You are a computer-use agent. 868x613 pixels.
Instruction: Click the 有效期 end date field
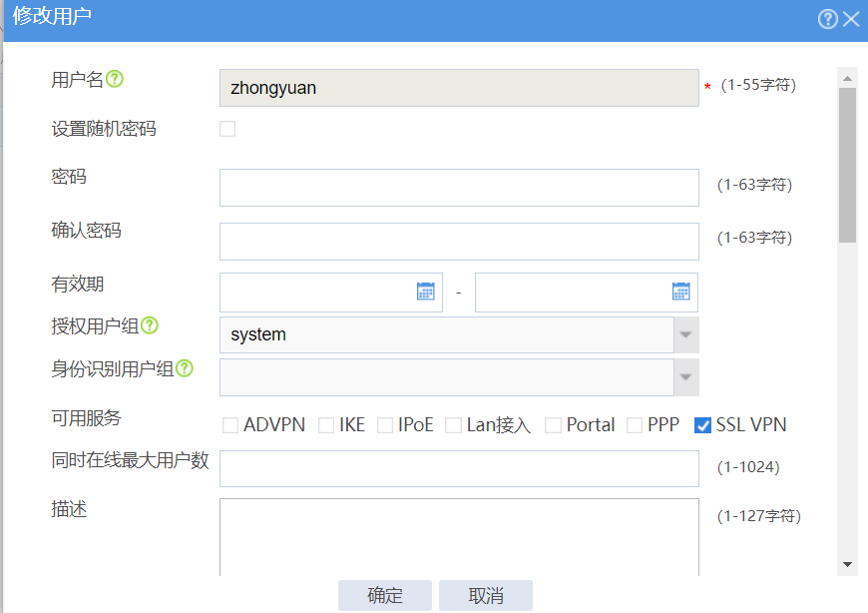587,293
